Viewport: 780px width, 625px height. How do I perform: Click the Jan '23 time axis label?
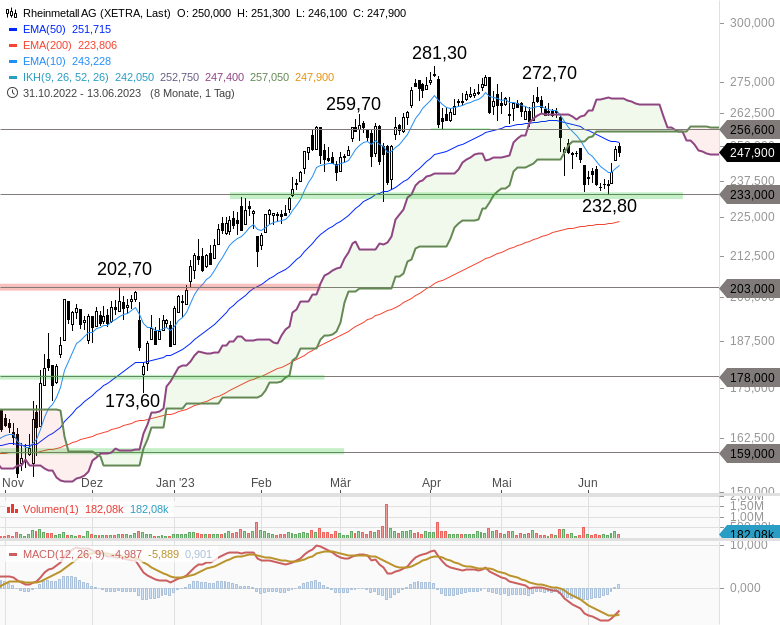(175, 483)
